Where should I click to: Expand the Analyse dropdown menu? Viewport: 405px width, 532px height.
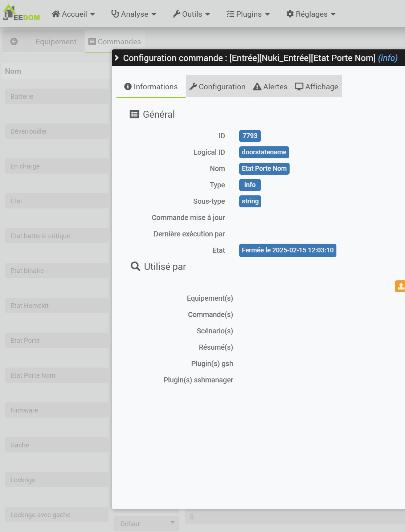pyautogui.click(x=134, y=14)
